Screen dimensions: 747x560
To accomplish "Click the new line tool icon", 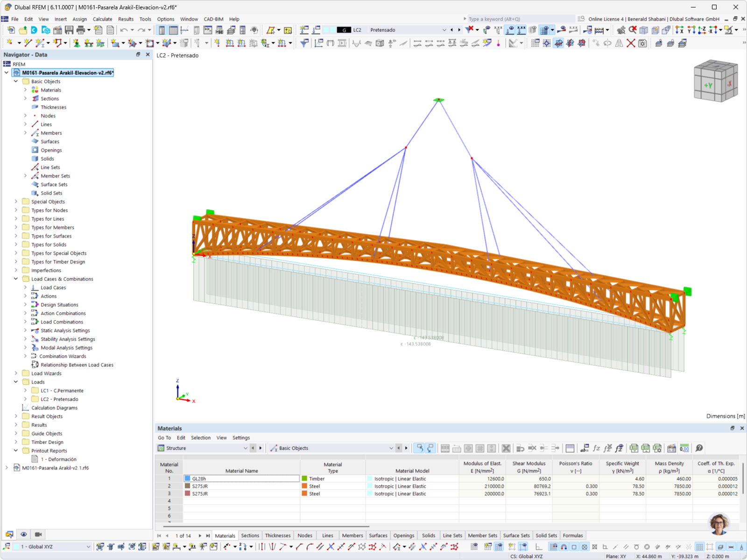I will (28, 43).
